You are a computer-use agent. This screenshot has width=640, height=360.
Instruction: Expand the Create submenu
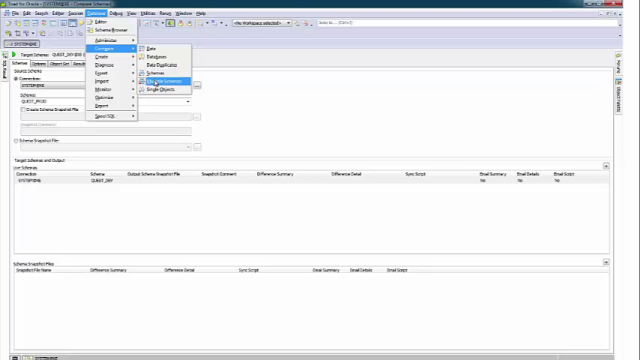pos(111,57)
